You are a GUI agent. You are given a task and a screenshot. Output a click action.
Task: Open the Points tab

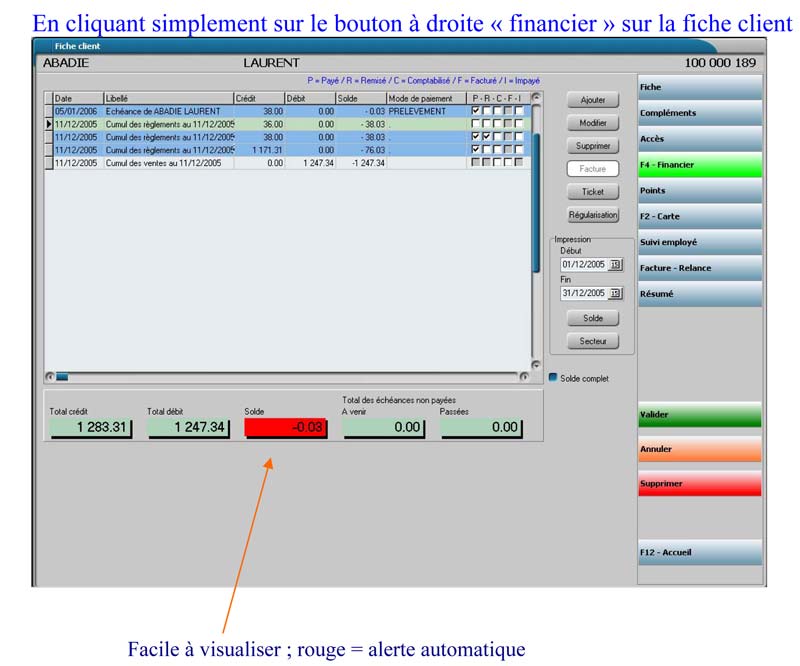point(699,190)
